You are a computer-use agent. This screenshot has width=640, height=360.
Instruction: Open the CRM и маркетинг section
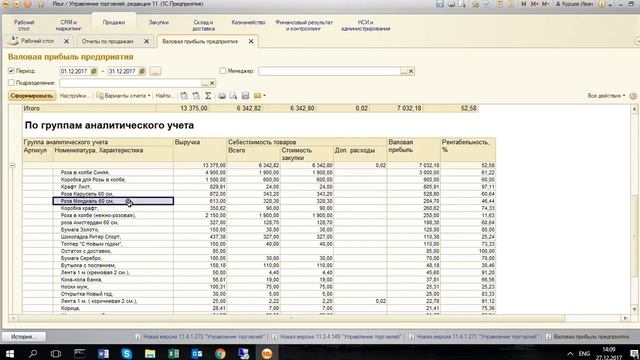pos(69,25)
